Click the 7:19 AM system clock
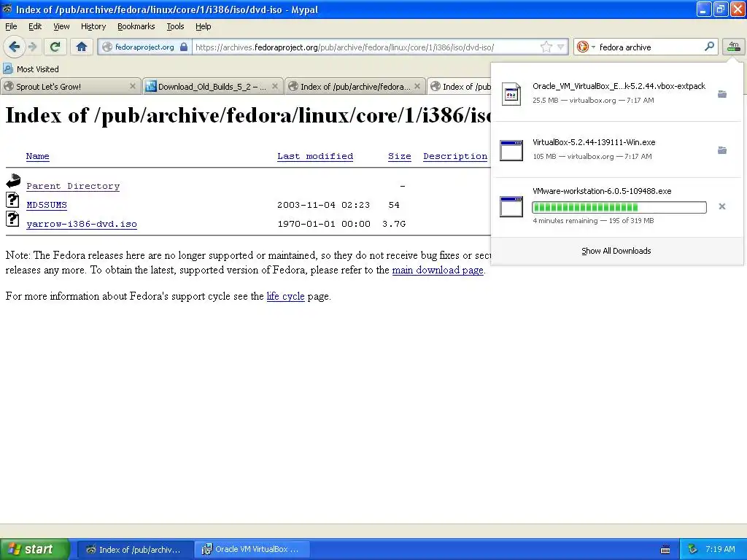Viewport: 747px width, 560px height. 720,549
